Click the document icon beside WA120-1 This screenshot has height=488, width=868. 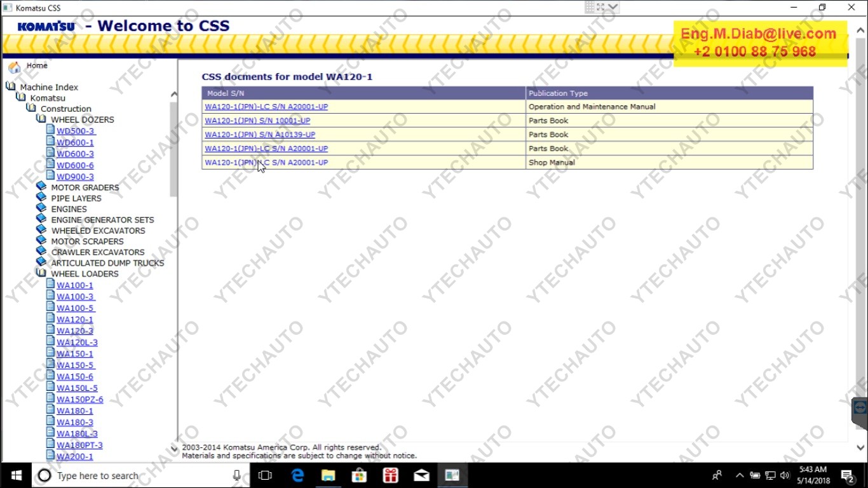tap(51, 318)
